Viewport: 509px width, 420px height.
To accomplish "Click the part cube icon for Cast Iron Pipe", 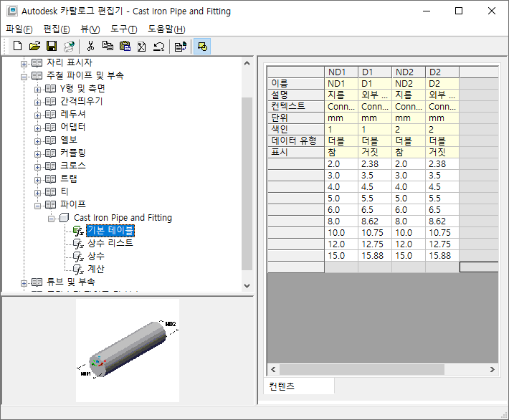I will click(x=65, y=218).
